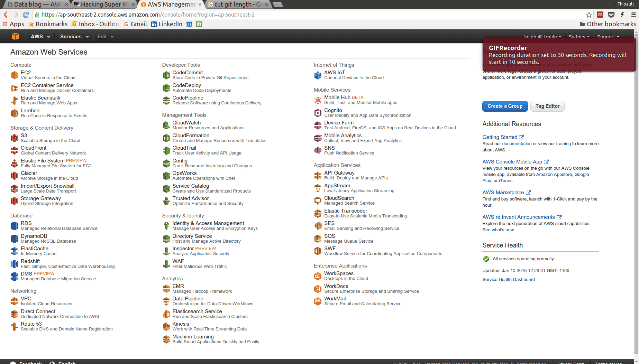639x364 pixels.
Task: Open the Sydney region dropdown
Action: pyautogui.click(x=579, y=37)
